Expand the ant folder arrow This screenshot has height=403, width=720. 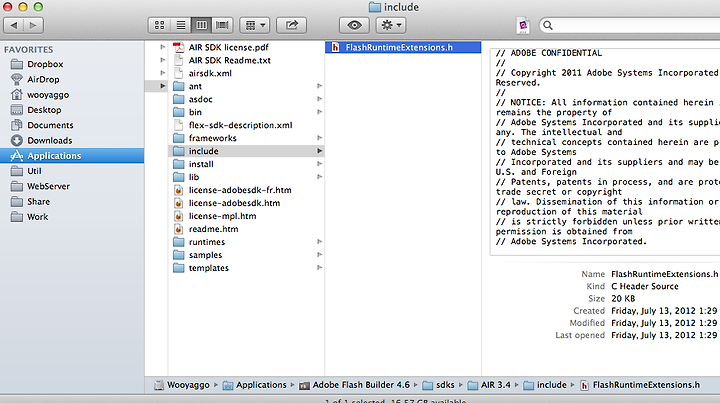[319, 86]
